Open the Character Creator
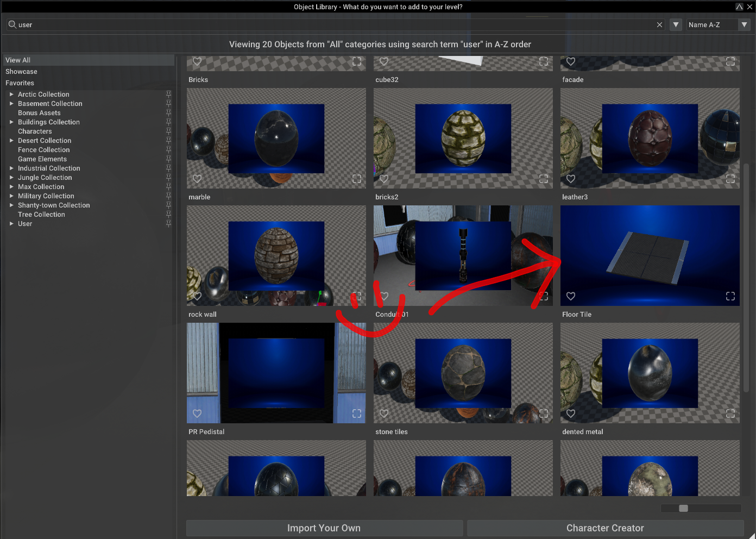This screenshot has width=756, height=539. click(605, 528)
